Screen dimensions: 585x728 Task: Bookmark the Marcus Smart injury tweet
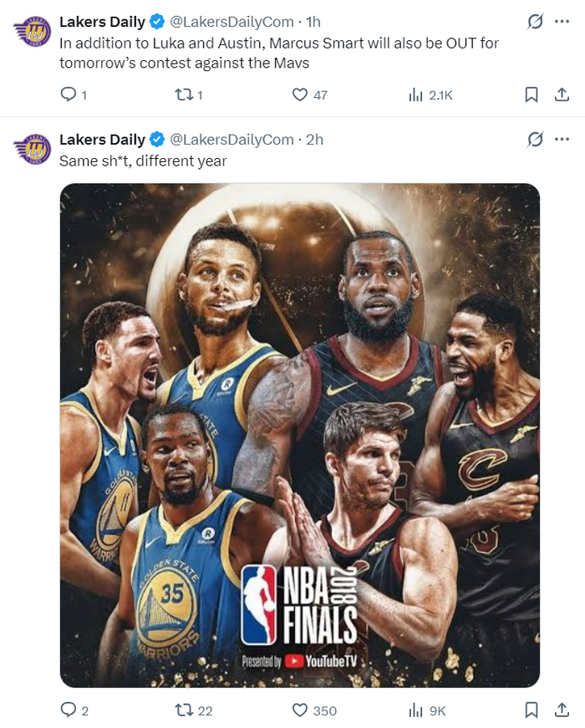pos(531,95)
